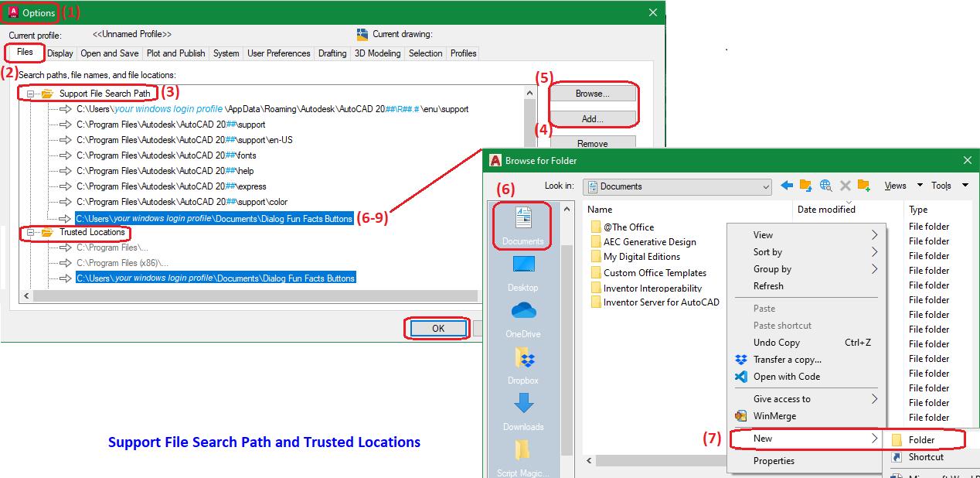The width and height of the screenshot is (980, 478).
Task: Click the Dropbox icon beside Transfer a copy
Action: point(741,360)
